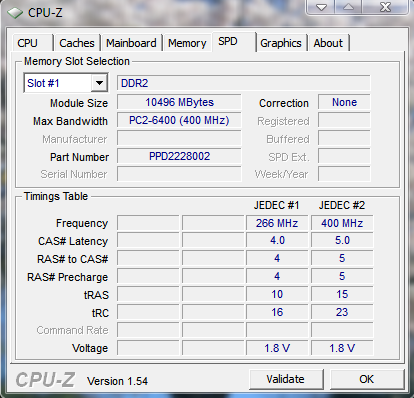Click the OK button
This screenshot has height=398, width=414.
(367, 379)
